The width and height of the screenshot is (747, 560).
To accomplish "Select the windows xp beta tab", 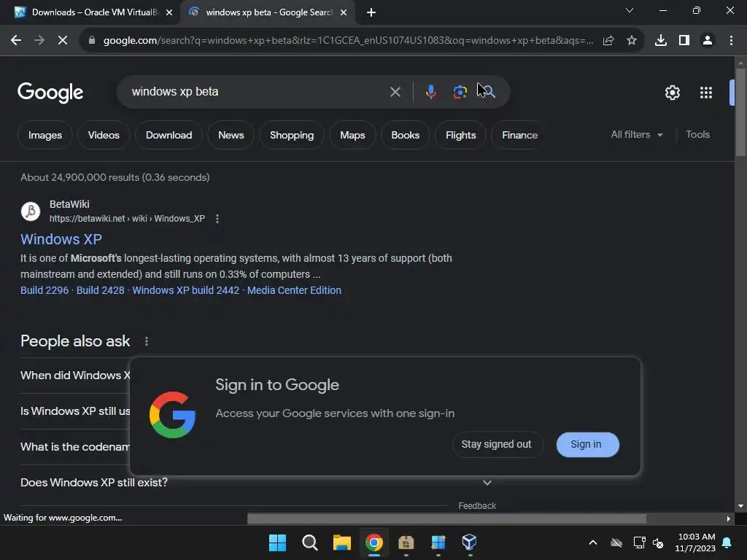I will click(x=267, y=12).
